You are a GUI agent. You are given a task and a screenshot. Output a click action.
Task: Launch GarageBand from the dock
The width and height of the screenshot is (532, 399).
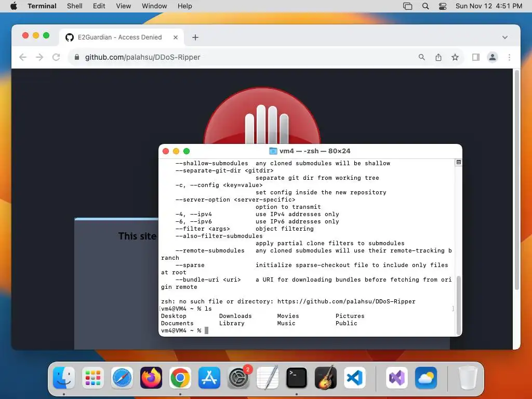click(326, 378)
